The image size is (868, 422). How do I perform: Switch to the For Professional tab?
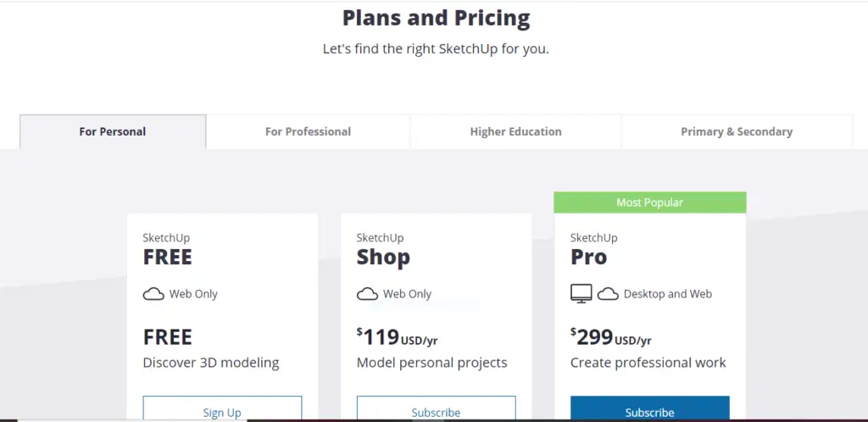pyautogui.click(x=308, y=131)
